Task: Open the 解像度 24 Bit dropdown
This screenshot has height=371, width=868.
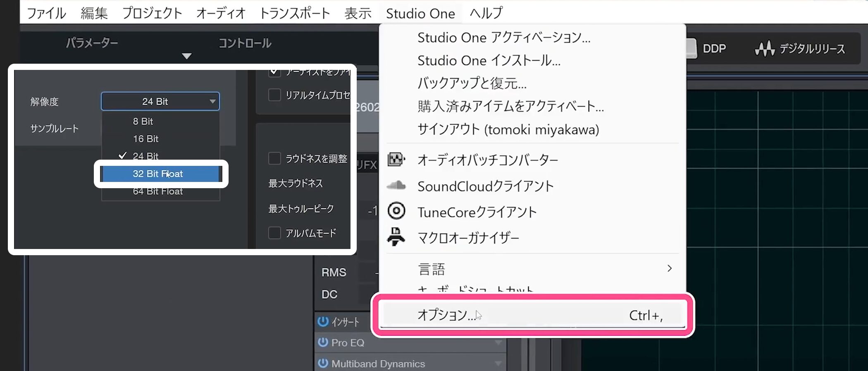Action: 160,101
